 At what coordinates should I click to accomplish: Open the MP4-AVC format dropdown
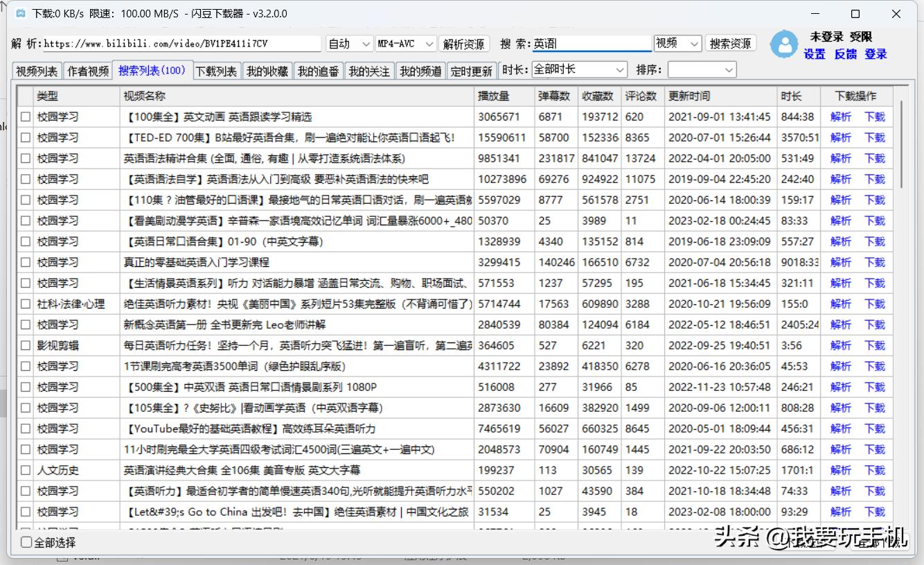405,43
